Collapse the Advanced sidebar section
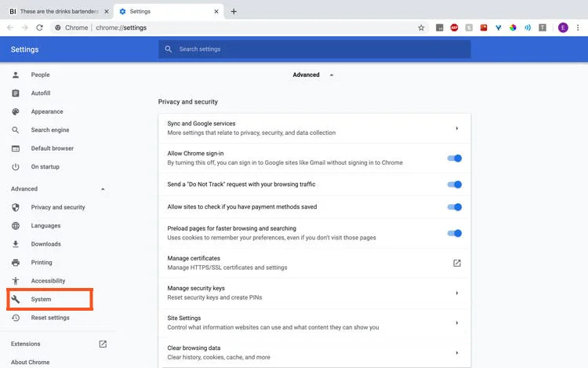This screenshot has height=368, width=588. point(103,189)
